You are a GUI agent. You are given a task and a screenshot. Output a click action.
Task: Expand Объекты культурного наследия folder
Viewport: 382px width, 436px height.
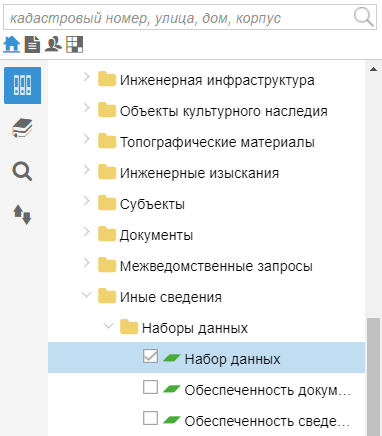(86, 108)
